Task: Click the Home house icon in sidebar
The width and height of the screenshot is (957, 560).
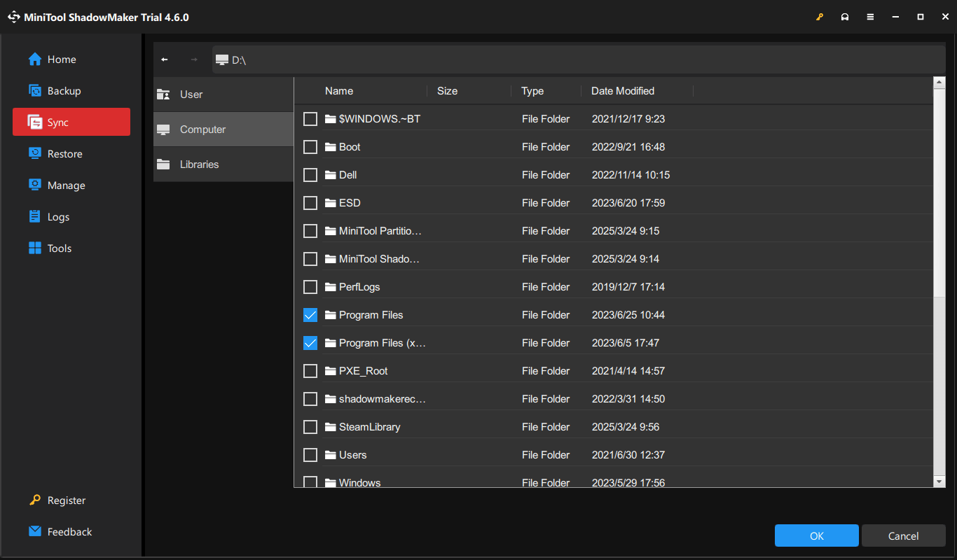Action: point(35,59)
